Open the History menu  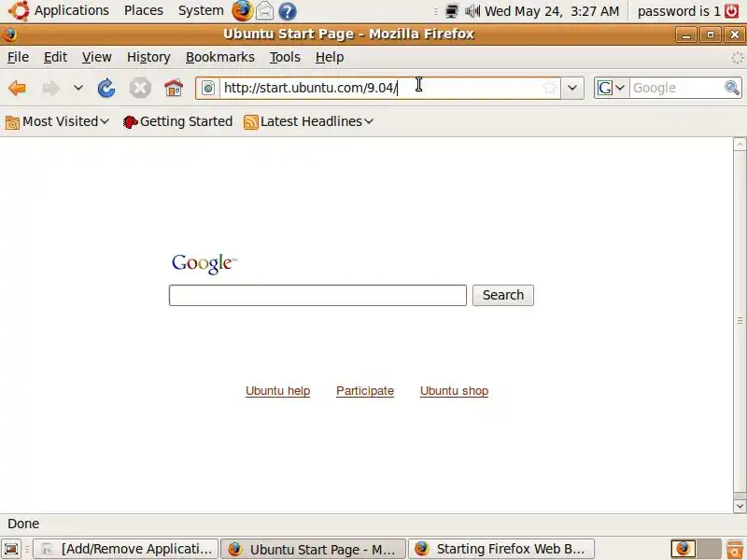tap(148, 57)
